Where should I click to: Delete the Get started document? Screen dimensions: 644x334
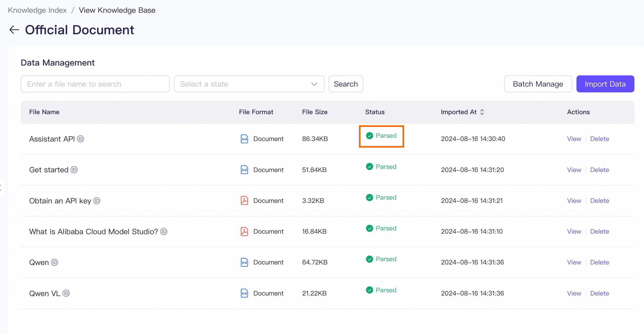click(600, 170)
